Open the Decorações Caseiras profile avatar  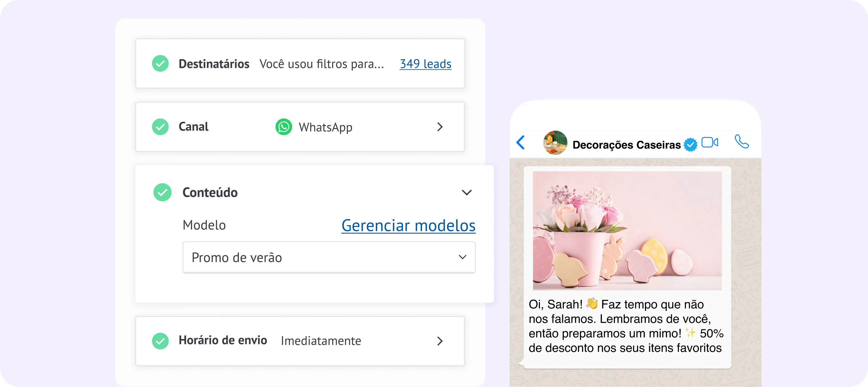point(555,143)
